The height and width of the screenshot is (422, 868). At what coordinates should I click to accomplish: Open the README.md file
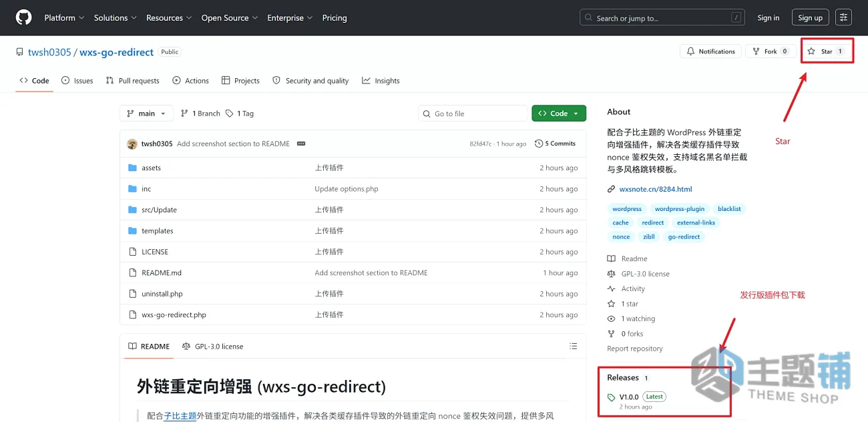pos(162,273)
